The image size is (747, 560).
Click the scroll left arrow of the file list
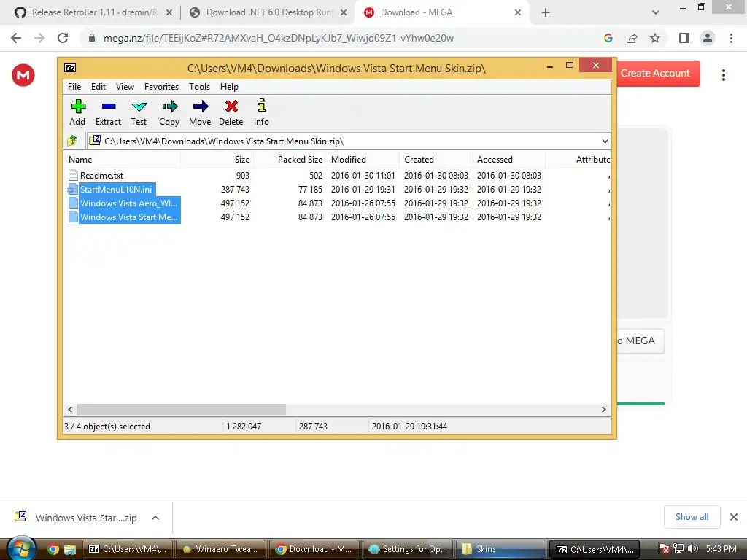(x=71, y=410)
